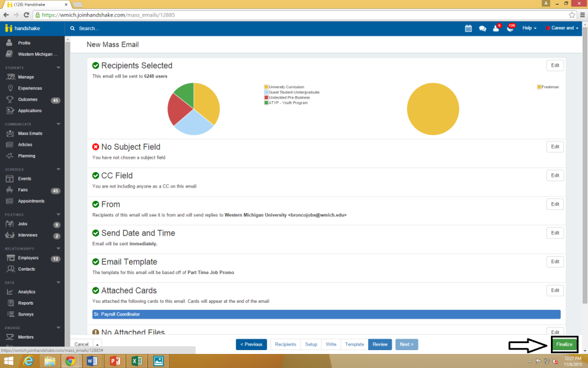Open Planning in sidebar

[27, 156]
